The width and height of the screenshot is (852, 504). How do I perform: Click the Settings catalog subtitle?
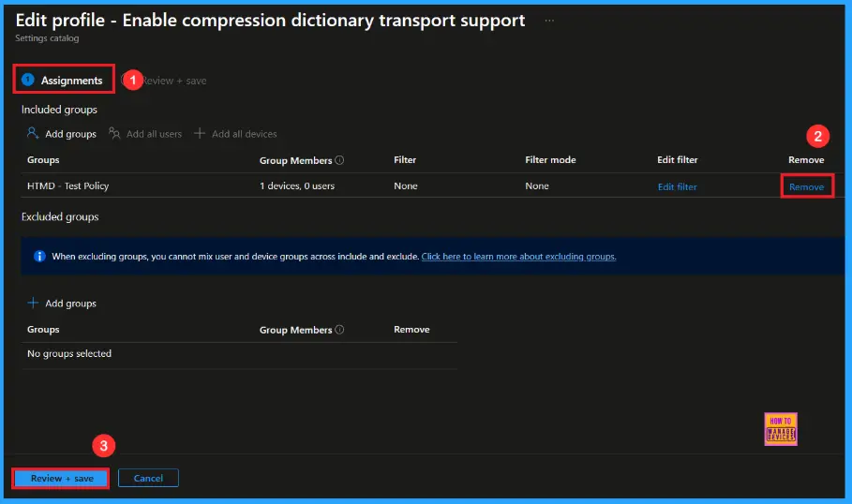[x=47, y=38]
